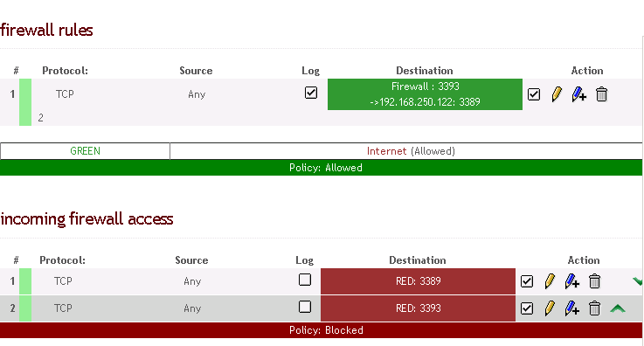The width and height of the screenshot is (644, 346).
Task: Add a rule from the Firewall 3393 entry
Action: [578, 94]
